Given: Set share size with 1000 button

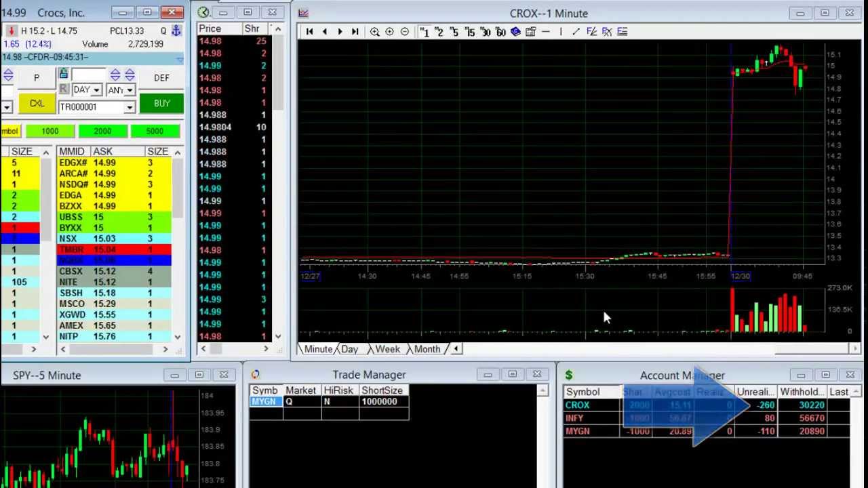Looking at the screenshot, I should [50, 131].
